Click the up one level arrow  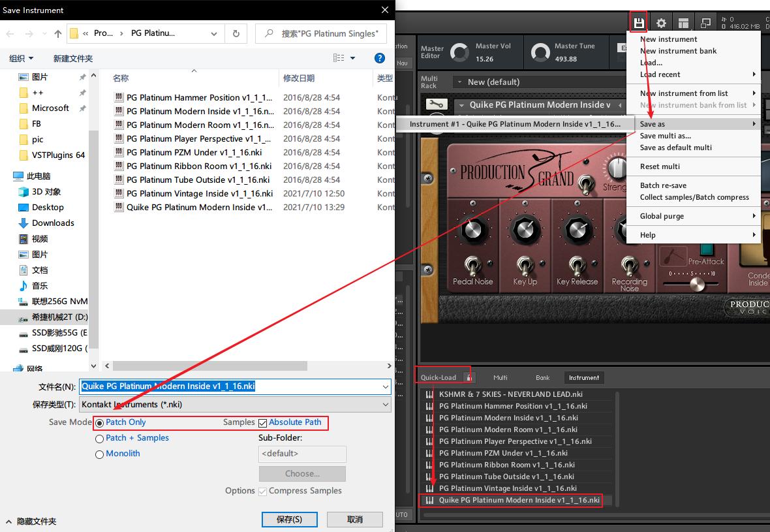coord(58,33)
